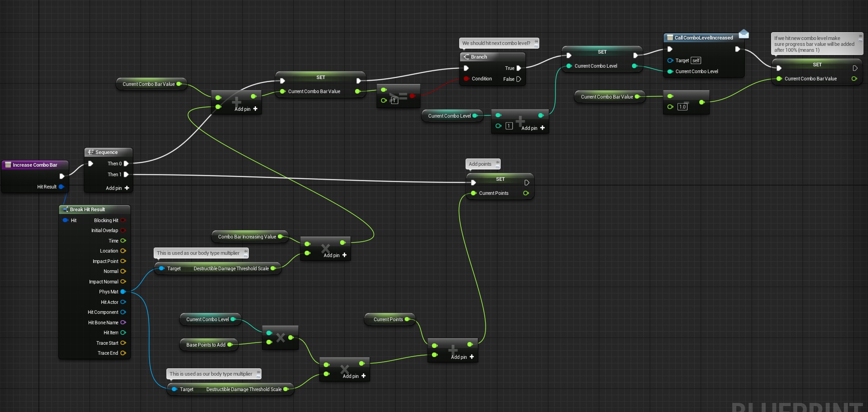Viewport: 868px width, 412px height.
Task: Click the Then 1 exec pin on Sequence
Action: (x=126, y=174)
